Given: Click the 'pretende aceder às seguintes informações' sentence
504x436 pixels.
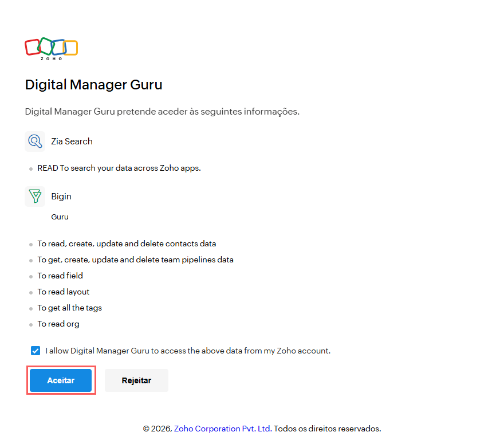Looking at the screenshot, I should [x=162, y=112].
